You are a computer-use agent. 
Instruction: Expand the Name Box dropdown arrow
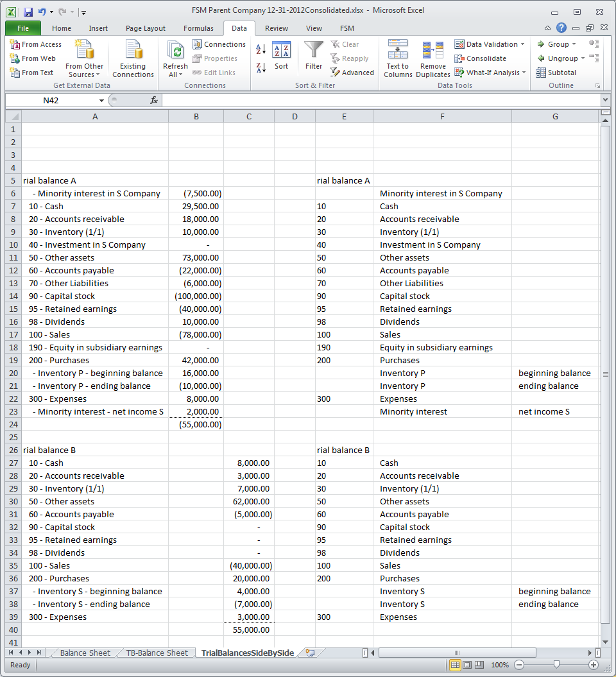pyautogui.click(x=101, y=101)
